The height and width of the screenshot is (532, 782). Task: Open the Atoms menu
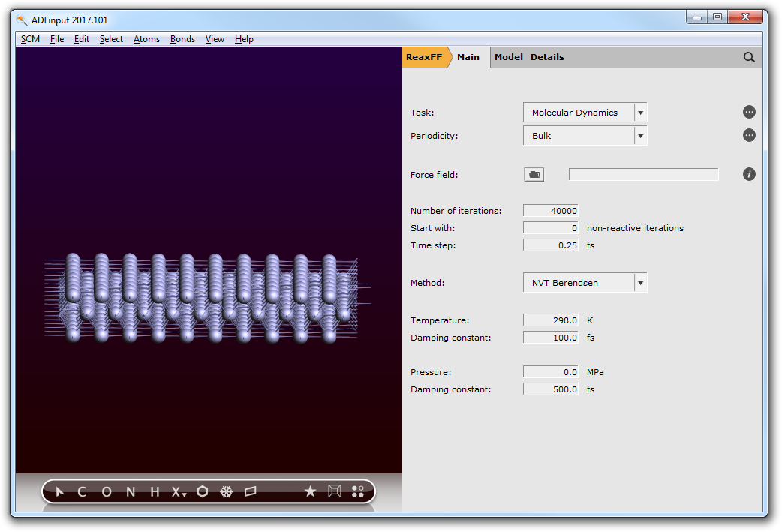(146, 39)
